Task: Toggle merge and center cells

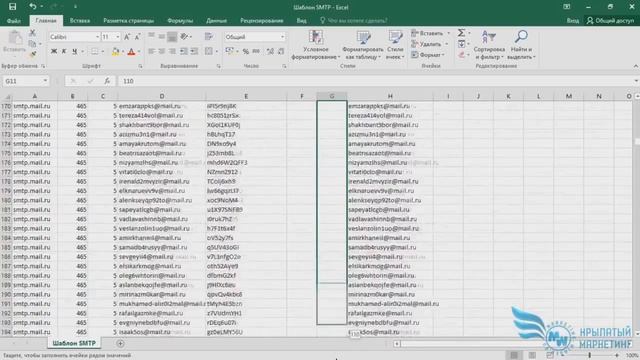Action: point(209,51)
